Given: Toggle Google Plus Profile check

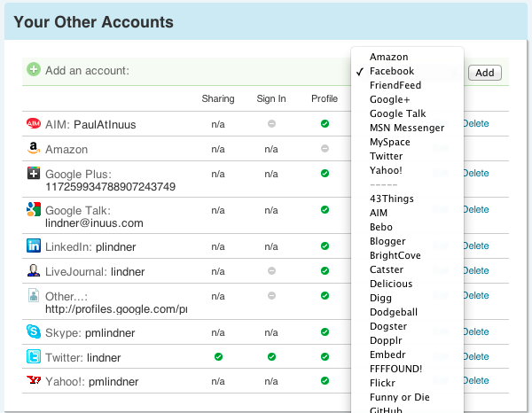Looking at the screenshot, I should (x=325, y=174).
